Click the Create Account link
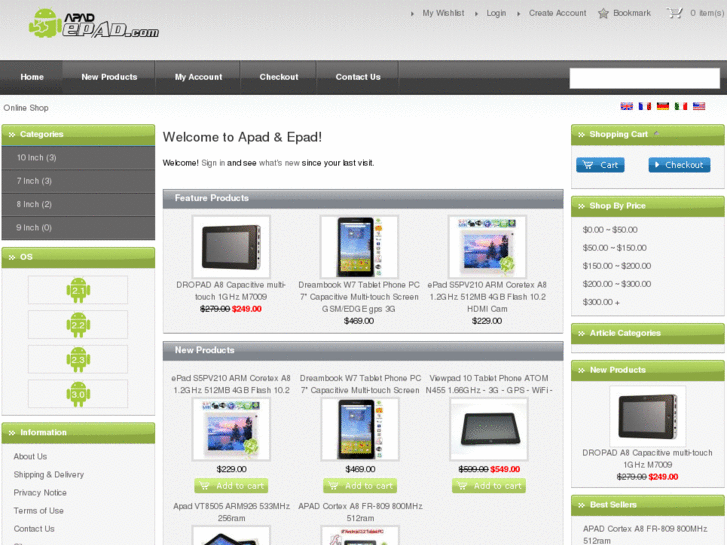Image resolution: width=727 pixels, height=545 pixels. pos(557,13)
